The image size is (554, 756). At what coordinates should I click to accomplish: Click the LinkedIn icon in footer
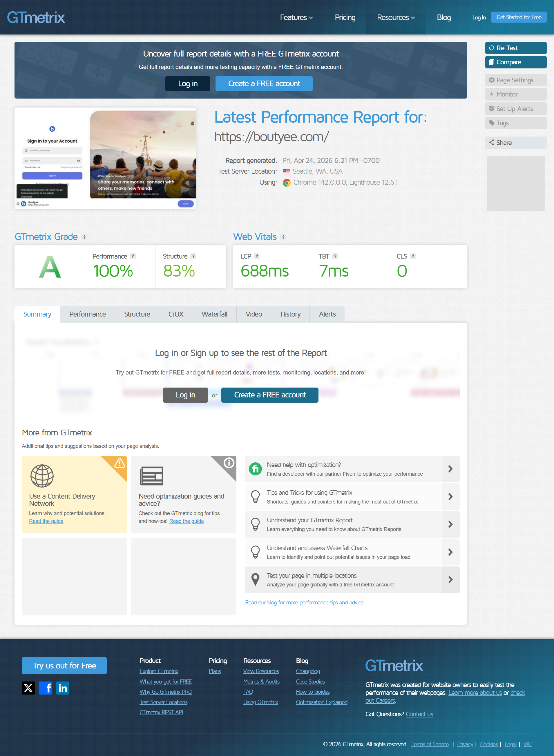pyautogui.click(x=63, y=688)
